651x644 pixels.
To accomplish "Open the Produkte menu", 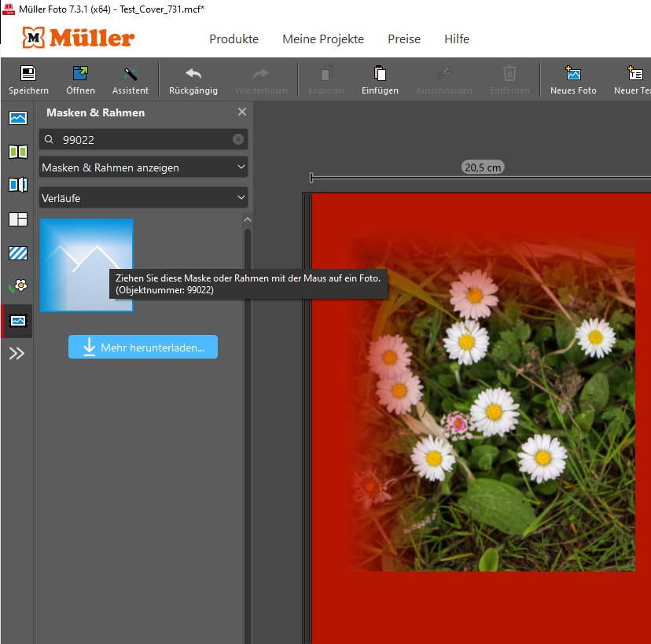I will pos(234,39).
